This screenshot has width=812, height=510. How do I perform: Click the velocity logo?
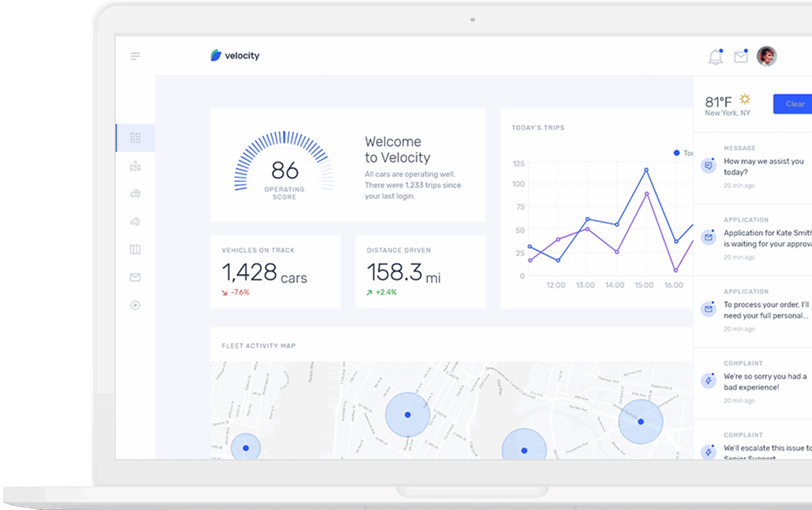coord(235,55)
